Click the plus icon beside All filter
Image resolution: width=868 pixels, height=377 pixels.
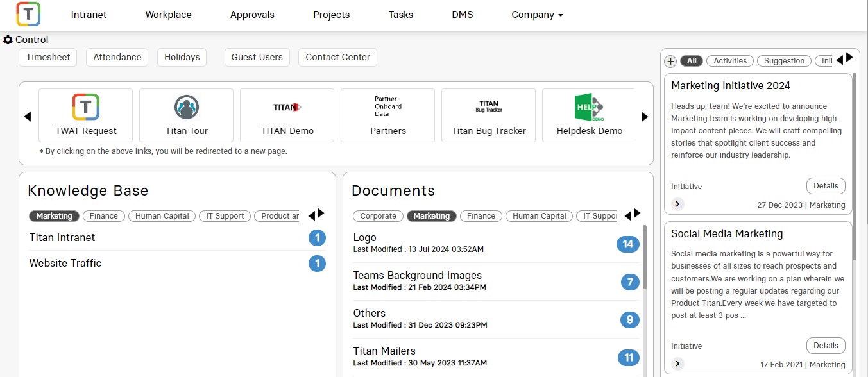(x=670, y=62)
